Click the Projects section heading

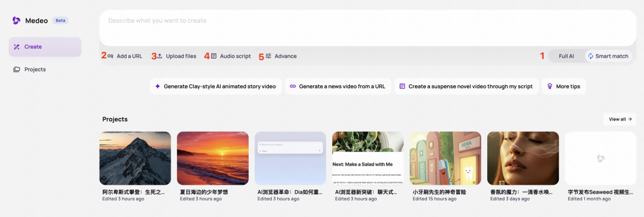[115, 119]
